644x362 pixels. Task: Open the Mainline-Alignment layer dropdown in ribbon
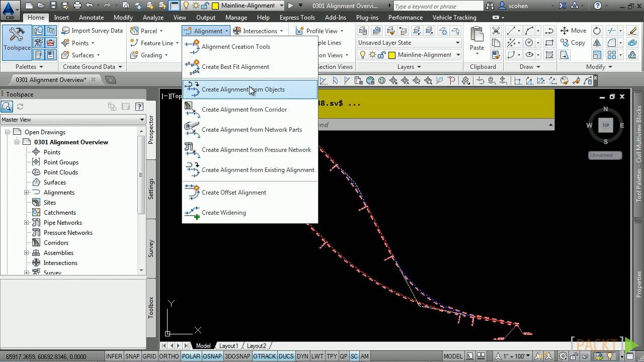pyautogui.click(x=409, y=55)
